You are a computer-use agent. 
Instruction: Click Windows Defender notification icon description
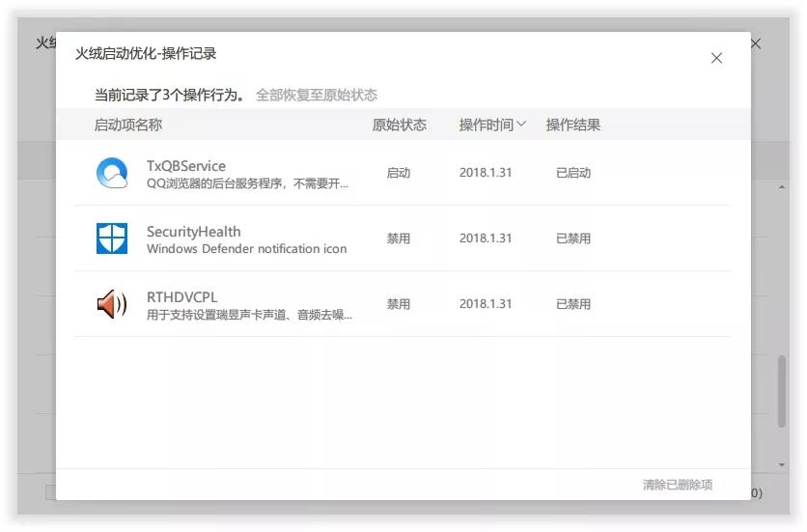click(x=246, y=249)
